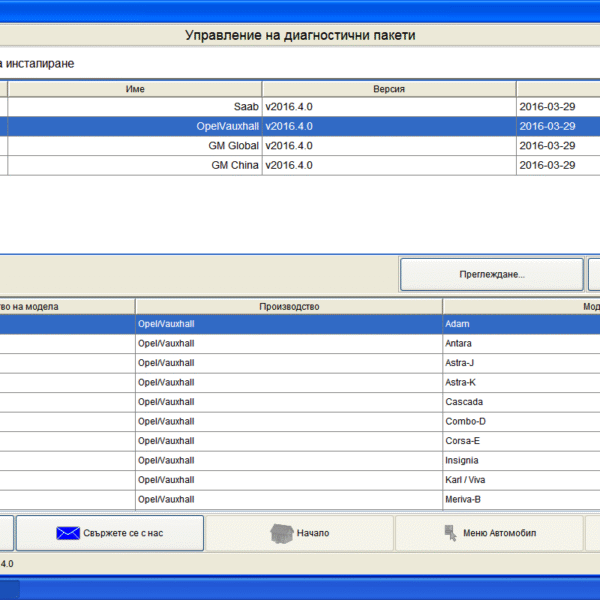600x600 pixels.
Task: Select the Antara model row
Action: point(300,344)
